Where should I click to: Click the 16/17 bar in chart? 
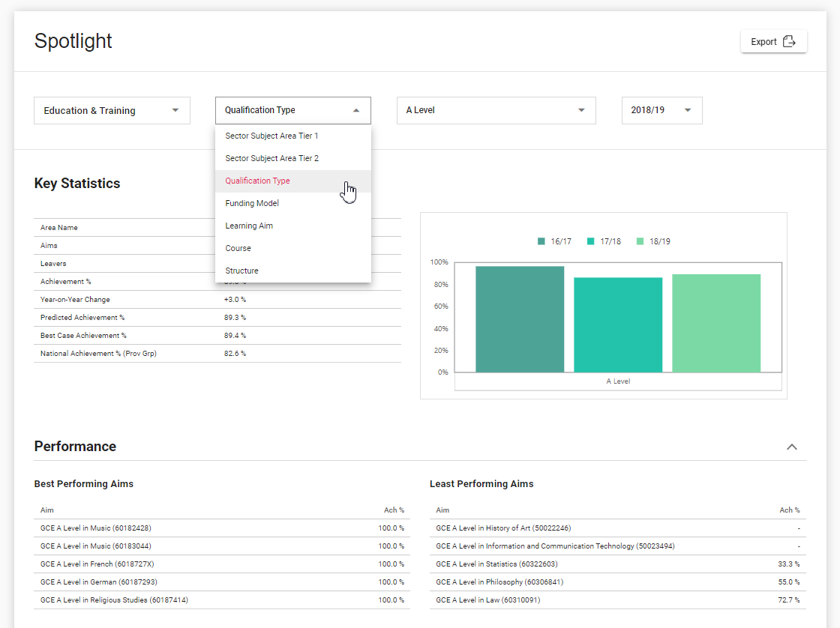coord(520,319)
